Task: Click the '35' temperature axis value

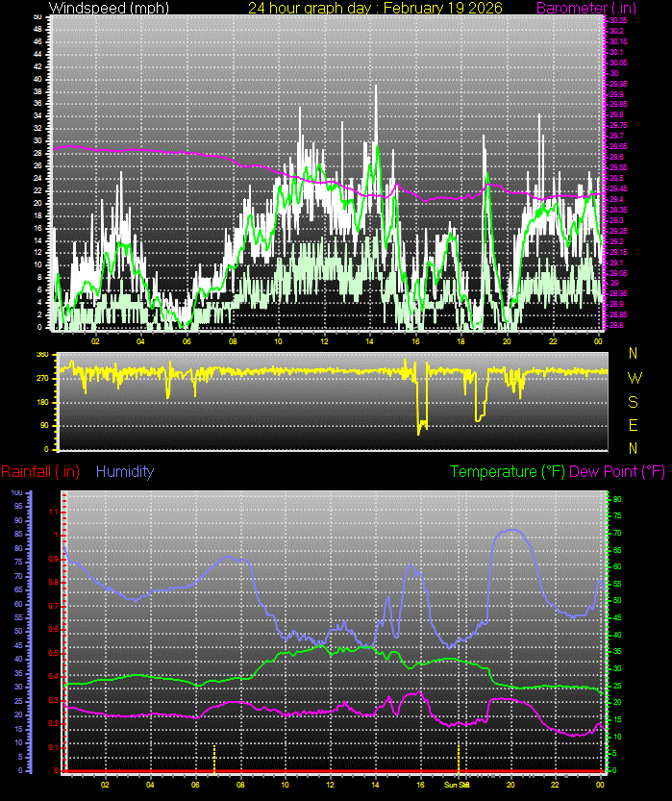Action: click(x=617, y=651)
